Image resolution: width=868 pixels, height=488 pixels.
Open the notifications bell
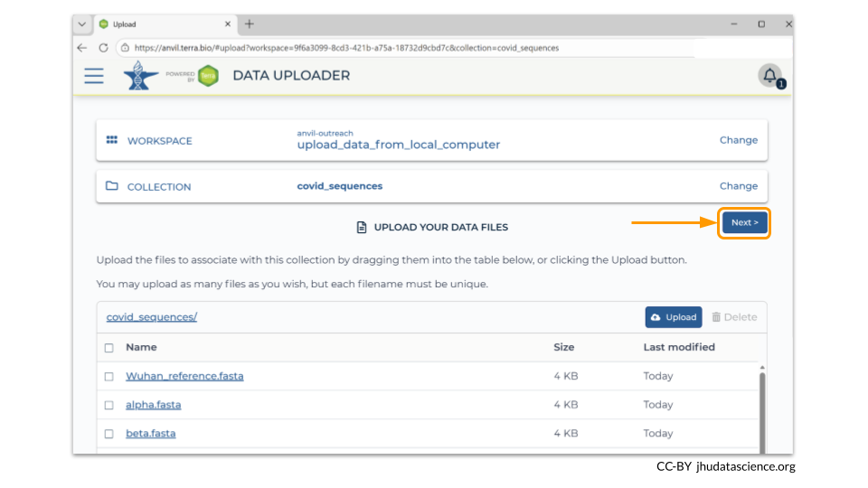click(769, 75)
